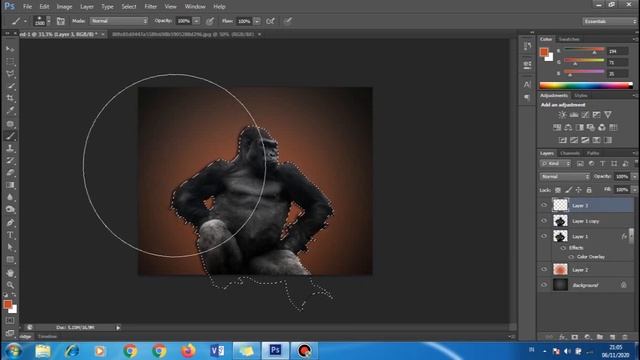Add Brightness/Contrast adjustment

[x=562, y=115]
